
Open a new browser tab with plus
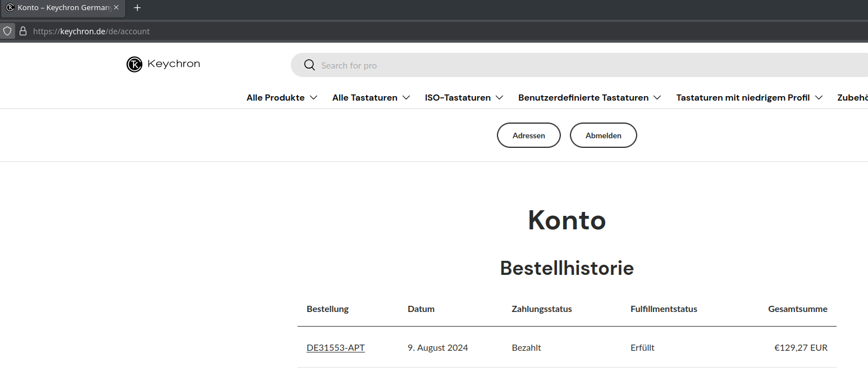tap(137, 8)
